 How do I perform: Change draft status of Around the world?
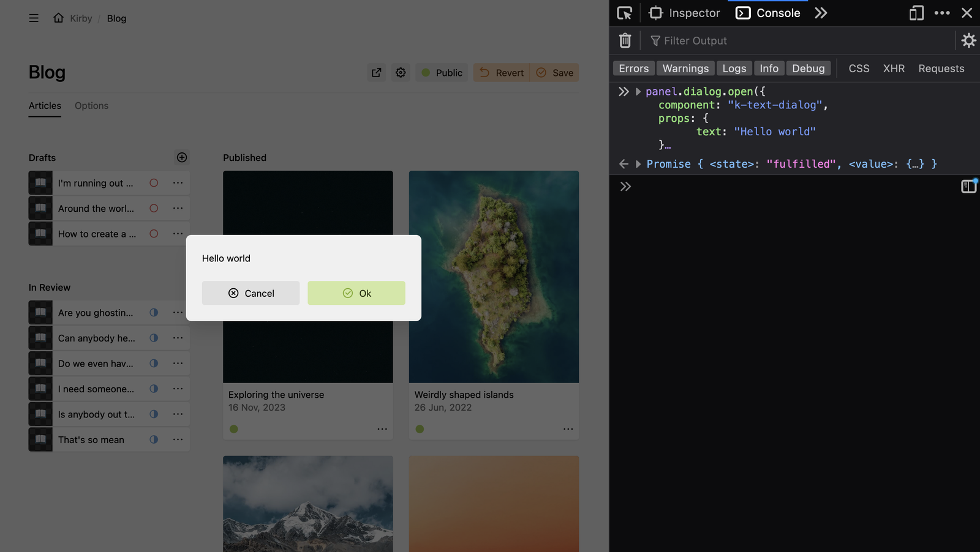(x=154, y=208)
